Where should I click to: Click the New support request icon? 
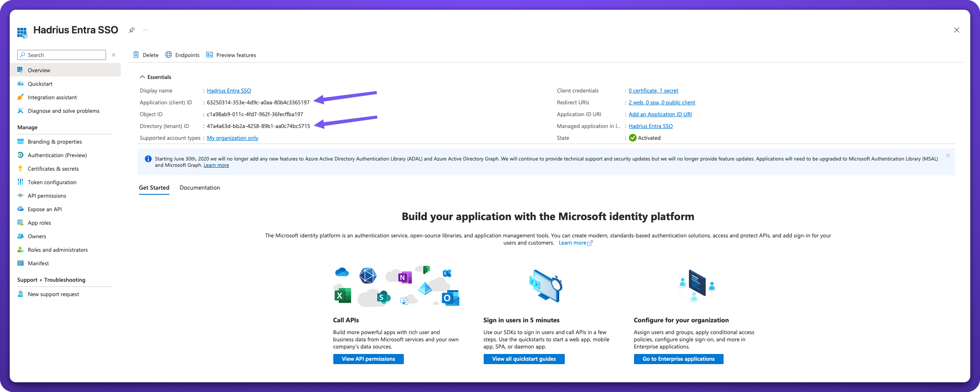pos(20,294)
